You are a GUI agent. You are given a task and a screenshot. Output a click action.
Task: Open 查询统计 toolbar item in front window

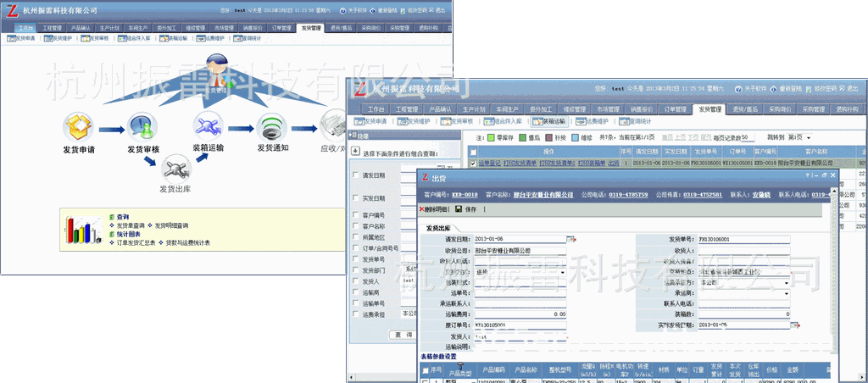pyautogui.click(x=635, y=121)
